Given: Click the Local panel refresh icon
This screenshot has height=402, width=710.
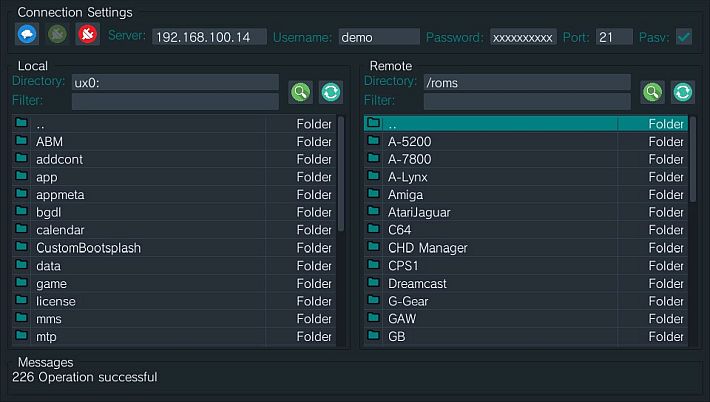Looking at the screenshot, I should pyautogui.click(x=331, y=92).
